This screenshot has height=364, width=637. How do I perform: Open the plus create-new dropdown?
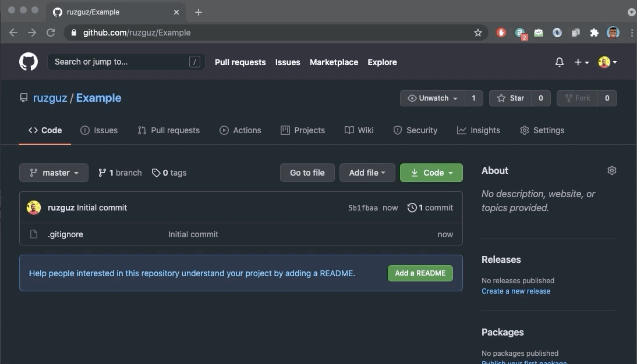click(581, 62)
